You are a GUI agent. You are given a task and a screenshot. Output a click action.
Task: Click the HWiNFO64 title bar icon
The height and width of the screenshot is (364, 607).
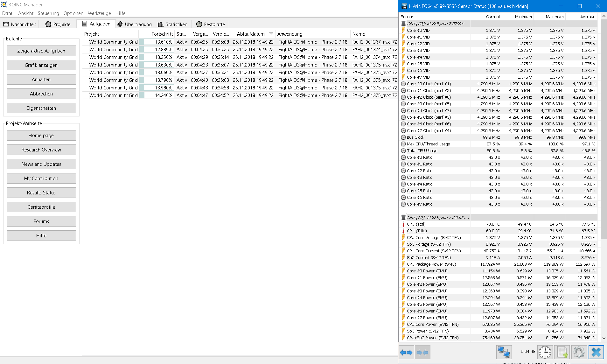(x=404, y=6)
